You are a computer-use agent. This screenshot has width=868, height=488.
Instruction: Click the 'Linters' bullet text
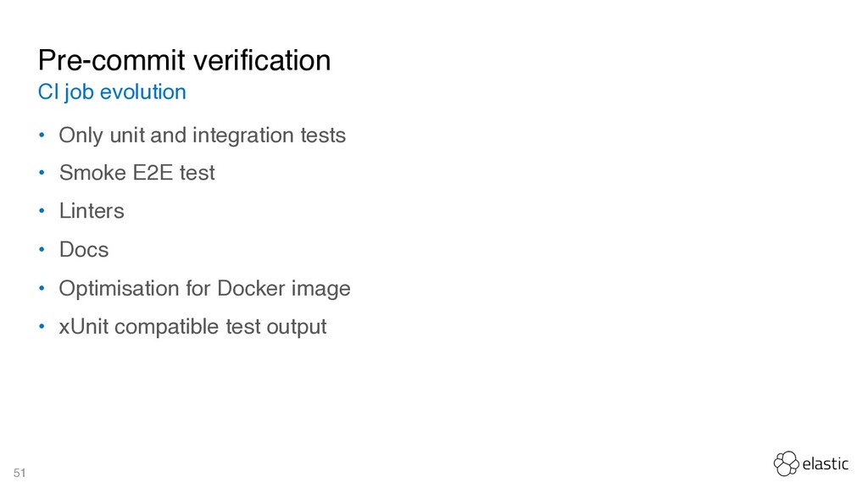point(92,211)
